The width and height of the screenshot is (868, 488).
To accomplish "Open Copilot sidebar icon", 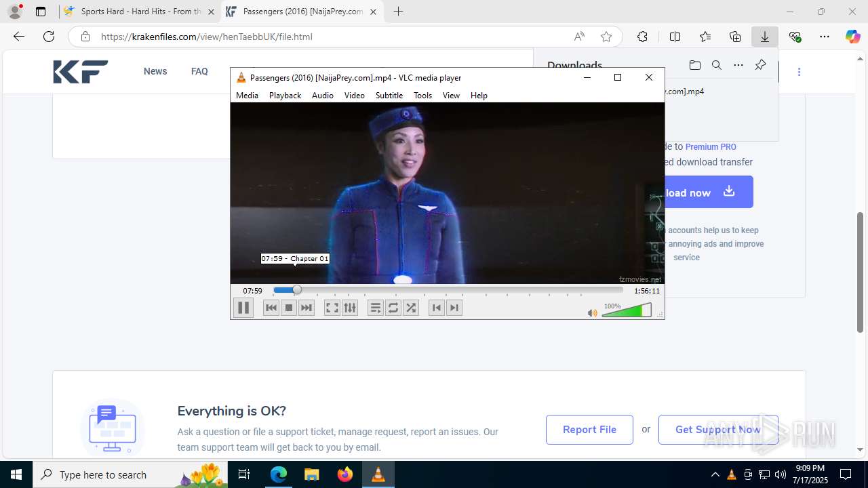I will pos(852,37).
